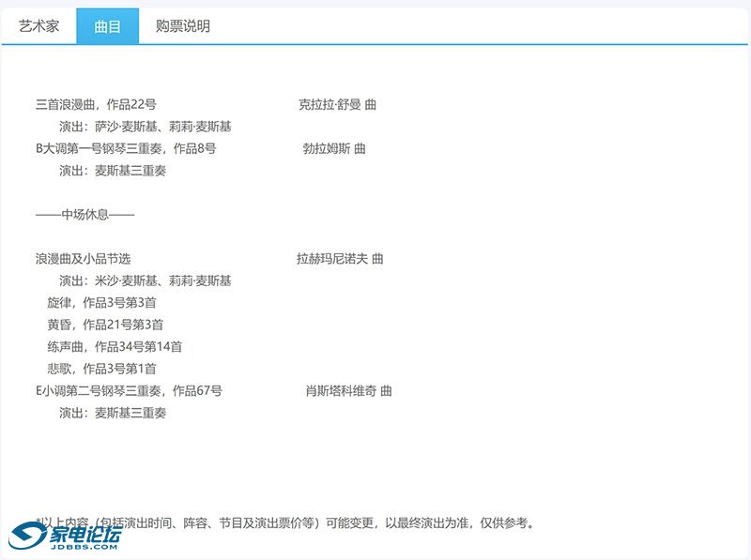
Task: Click the 家电论坛 logo watermark
Action: pos(66,538)
